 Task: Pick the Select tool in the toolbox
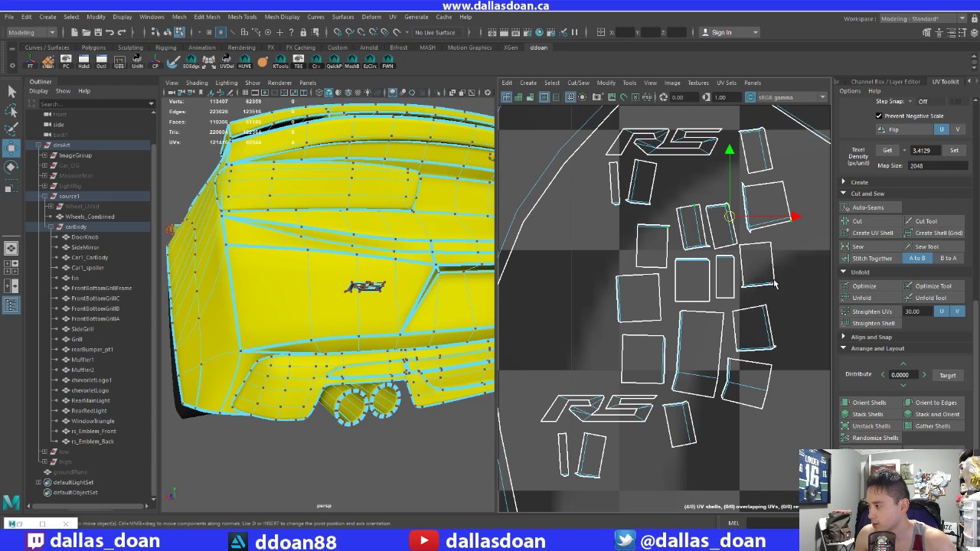(11, 92)
